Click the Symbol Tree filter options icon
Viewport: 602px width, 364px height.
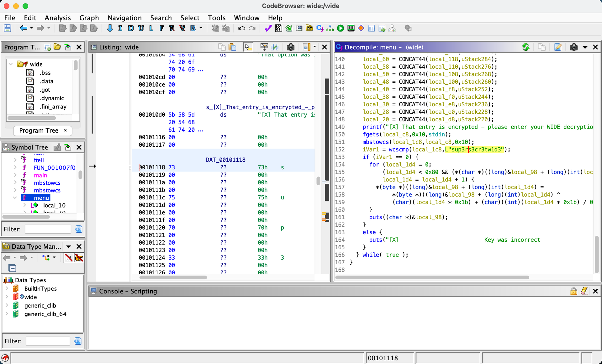tap(78, 229)
